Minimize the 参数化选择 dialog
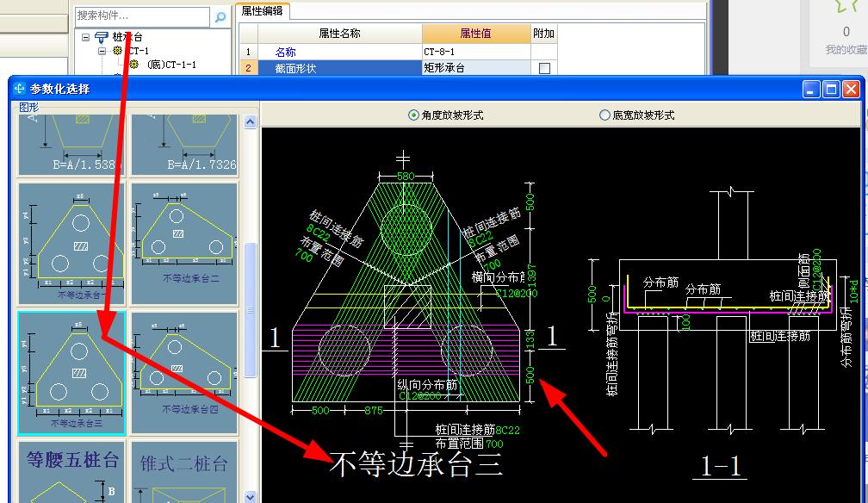The width and height of the screenshot is (868, 503). coord(811,90)
